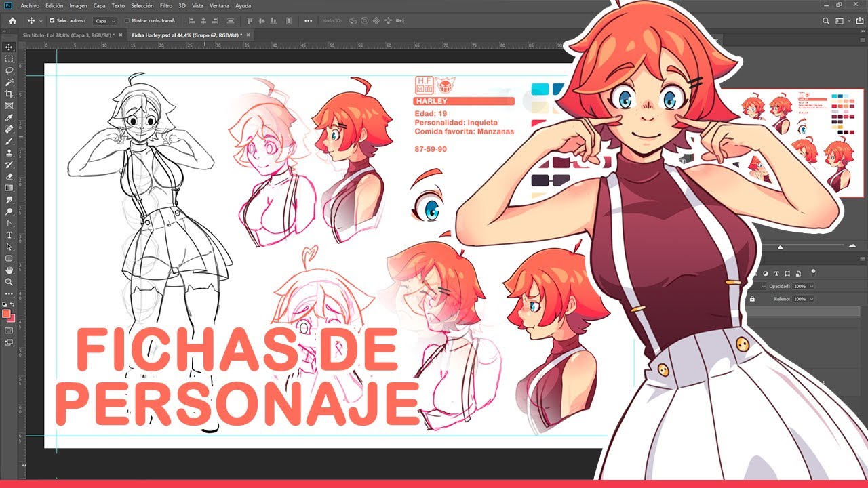Open the Imagen menu
Image resolution: width=868 pixels, height=488 pixels.
78,5
